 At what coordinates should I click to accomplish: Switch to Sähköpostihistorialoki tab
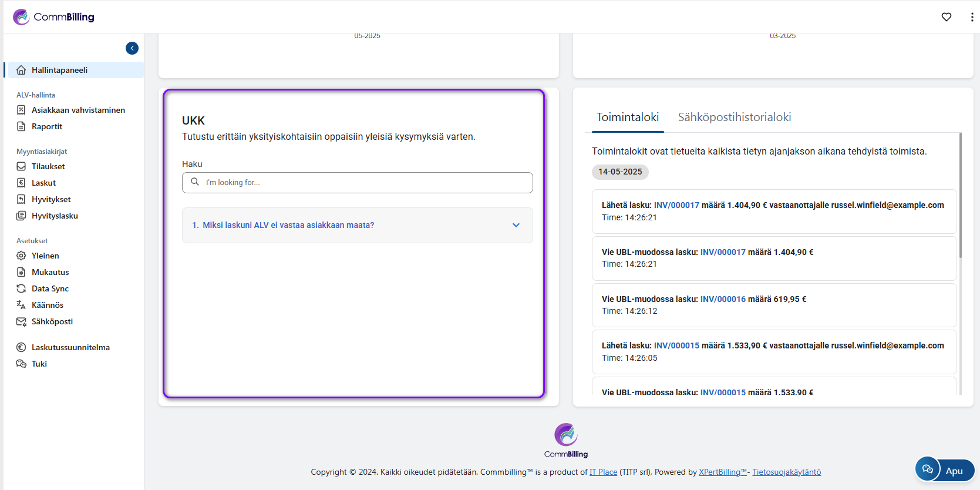click(734, 117)
